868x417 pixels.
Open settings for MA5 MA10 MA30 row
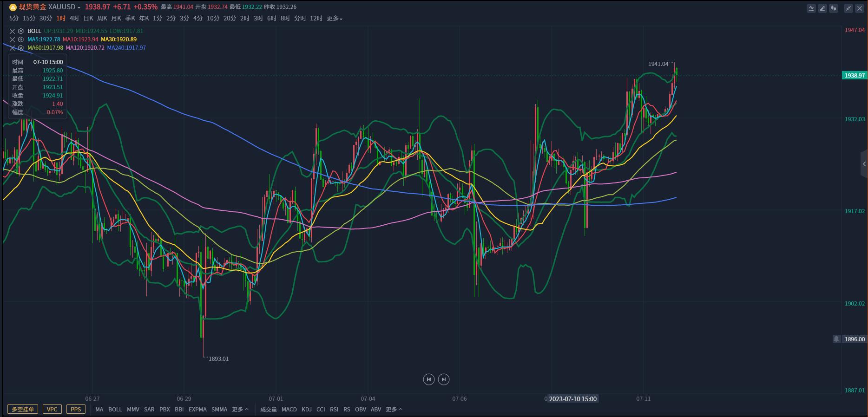[x=21, y=39]
